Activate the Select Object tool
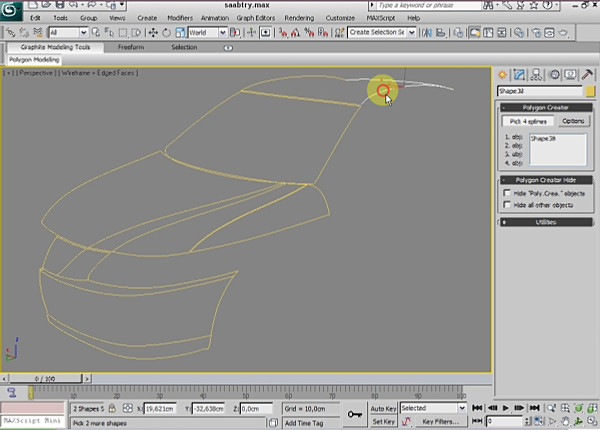Screen dimensions: 600x430 click(x=96, y=33)
